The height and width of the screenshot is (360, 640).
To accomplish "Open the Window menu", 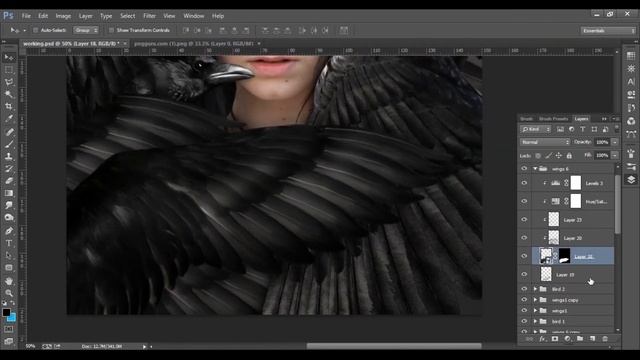I will (x=193, y=16).
